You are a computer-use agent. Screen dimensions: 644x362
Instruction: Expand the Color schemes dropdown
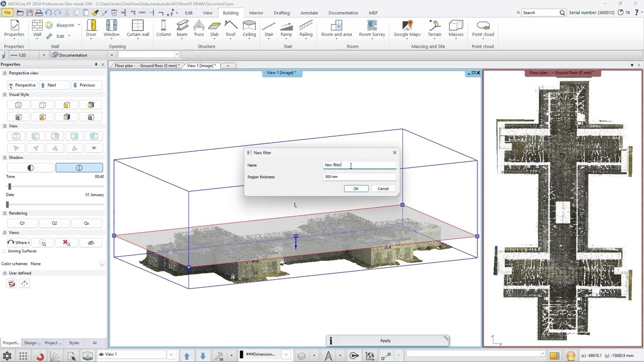[102, 264]
